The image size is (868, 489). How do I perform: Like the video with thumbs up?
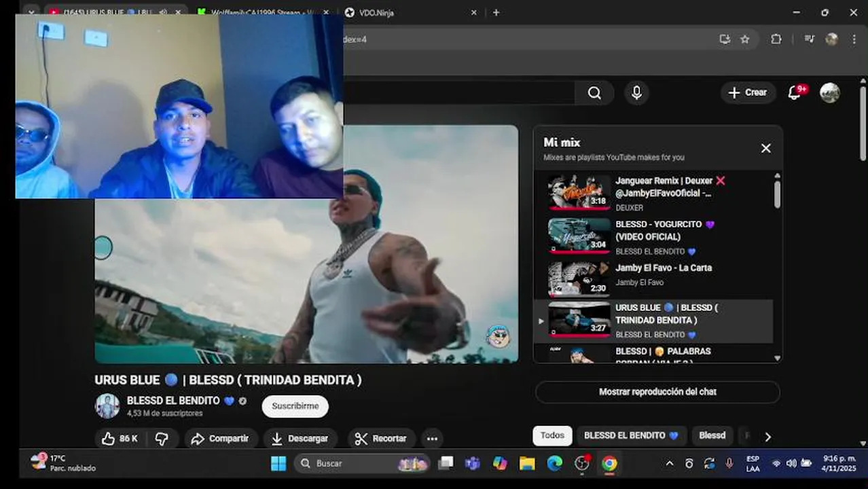click(120, 439)
